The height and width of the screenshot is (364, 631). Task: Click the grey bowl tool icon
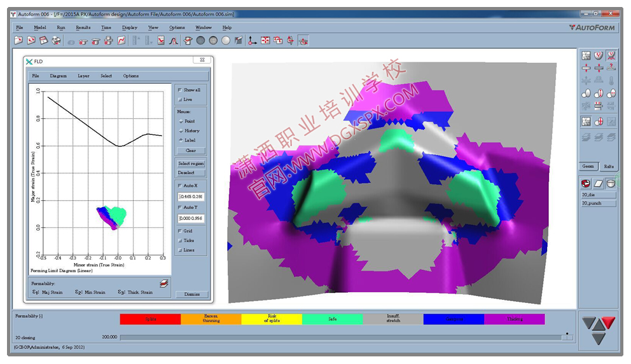[x=611, y=184]
